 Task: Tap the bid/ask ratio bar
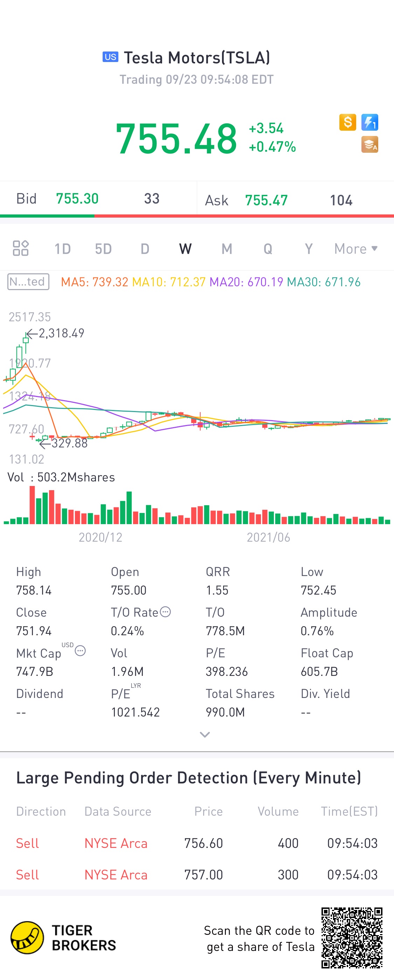pyautogui.click(x=197, y=216)
